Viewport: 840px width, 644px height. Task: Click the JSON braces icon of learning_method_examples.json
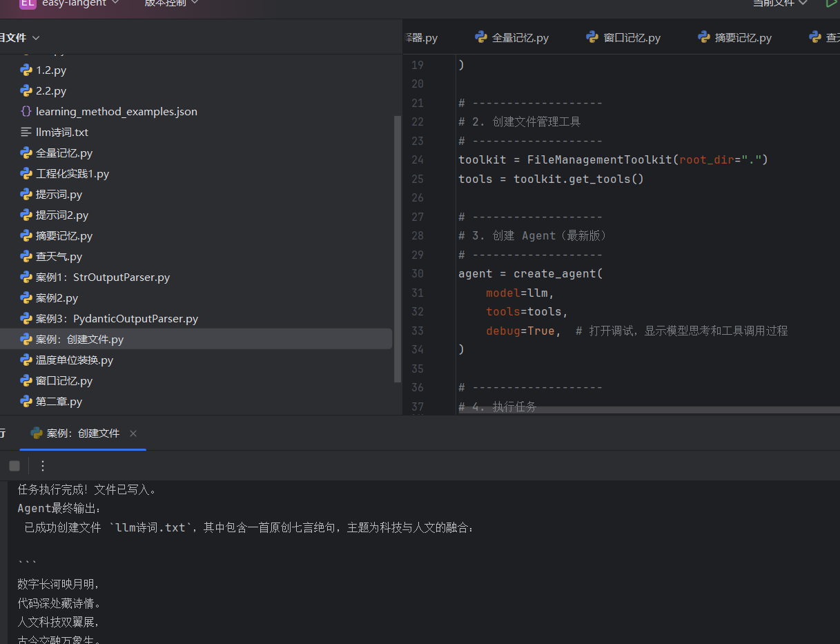click(x=26, y=112)
